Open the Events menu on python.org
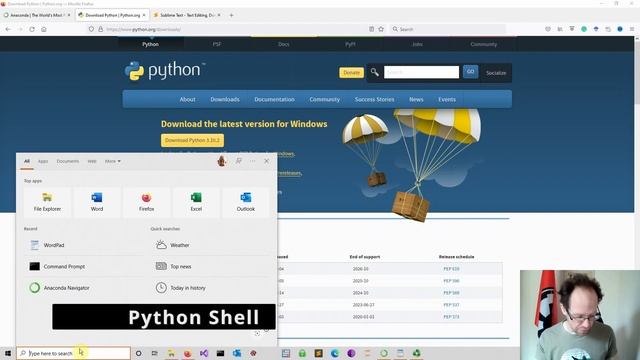 click(447, 99)
